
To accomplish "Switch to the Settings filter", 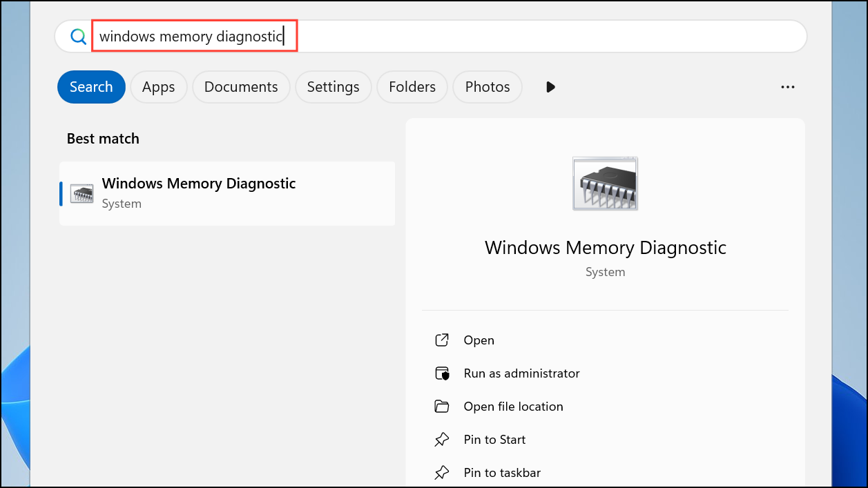I will tap(334, 87).
